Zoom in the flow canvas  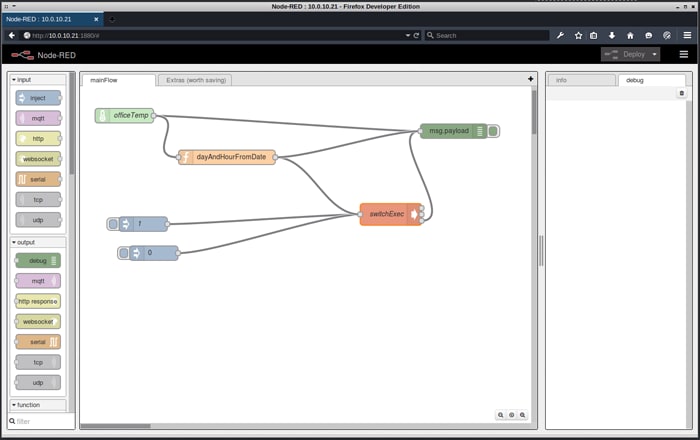pyautogui.click(x=522, y=415)
